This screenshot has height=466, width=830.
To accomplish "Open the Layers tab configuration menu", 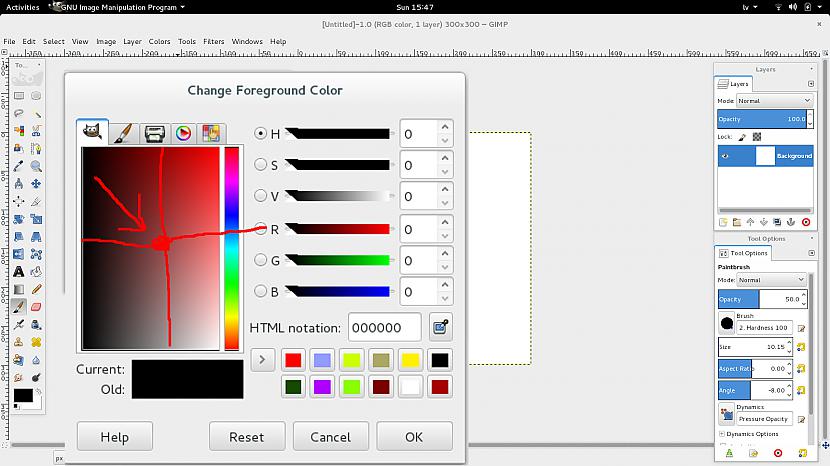I will (x=810, y=84).
